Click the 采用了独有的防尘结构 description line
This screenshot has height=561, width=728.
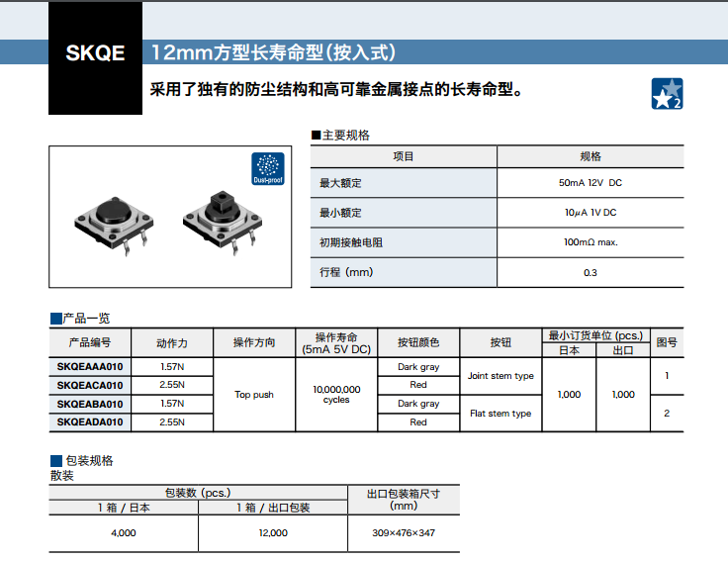tap(336, 89)
